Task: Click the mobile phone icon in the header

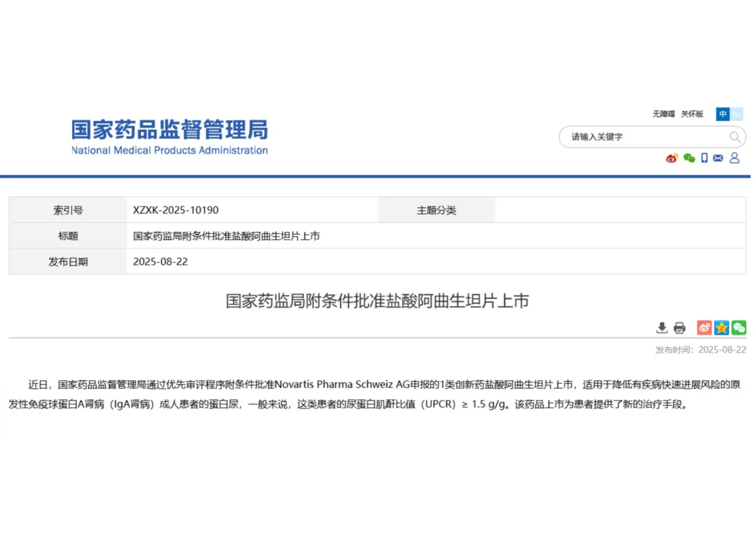Action: tap(704, 158)
